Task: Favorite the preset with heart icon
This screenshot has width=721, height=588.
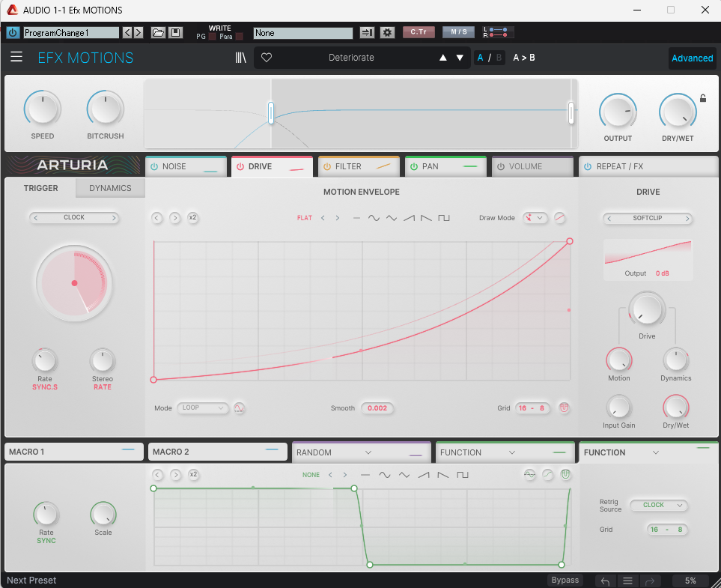Action: 267,58
